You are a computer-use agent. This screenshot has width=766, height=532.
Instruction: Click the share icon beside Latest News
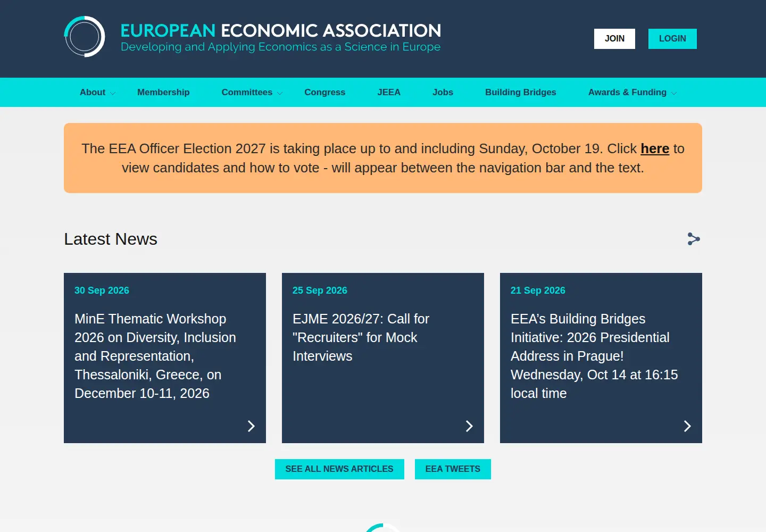point(694,239)
